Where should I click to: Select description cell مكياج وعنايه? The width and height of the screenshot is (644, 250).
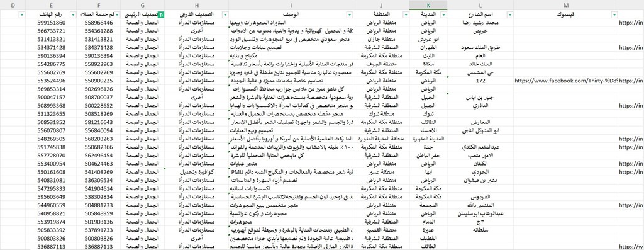[291, 56]
